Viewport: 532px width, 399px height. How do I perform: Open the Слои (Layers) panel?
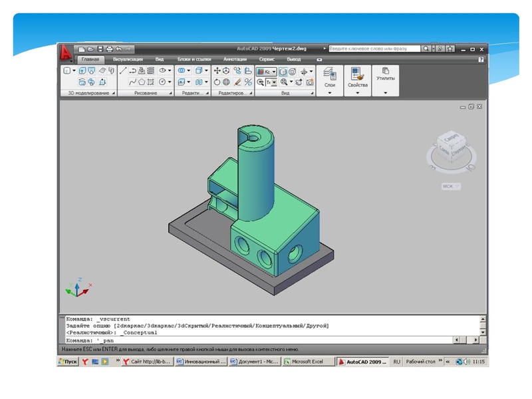330,77
